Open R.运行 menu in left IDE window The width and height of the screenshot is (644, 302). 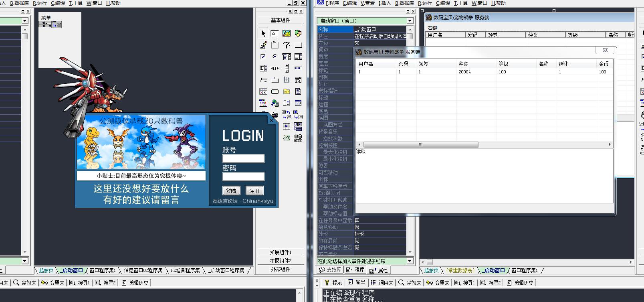tap(40, 3)
